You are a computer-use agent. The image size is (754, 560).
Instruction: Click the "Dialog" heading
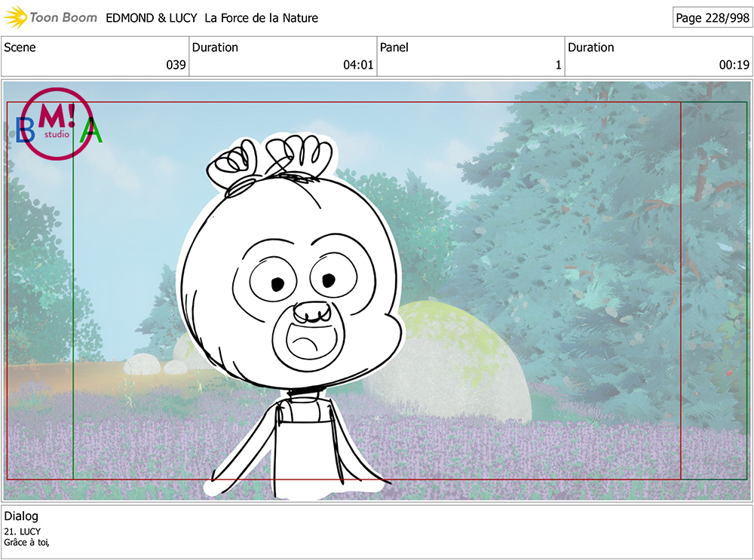click(x=21, y=516)
